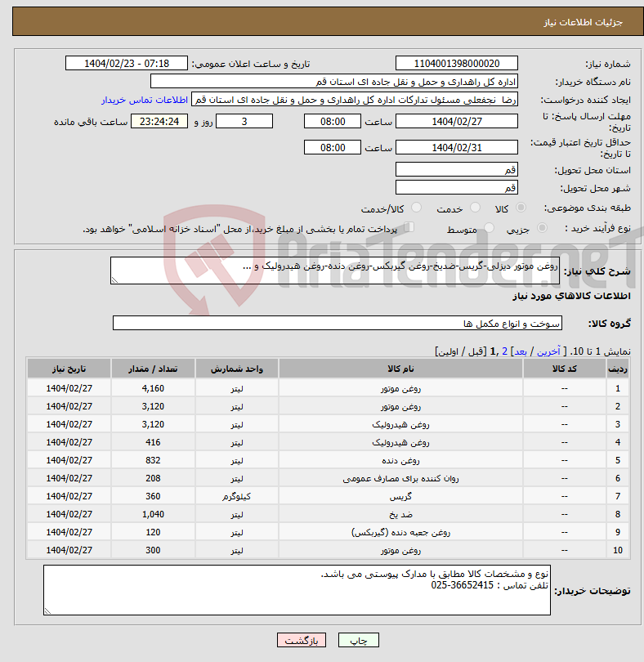Click the بازگشت back button
This screenshot has width=644, height=662.
[301, 640]
